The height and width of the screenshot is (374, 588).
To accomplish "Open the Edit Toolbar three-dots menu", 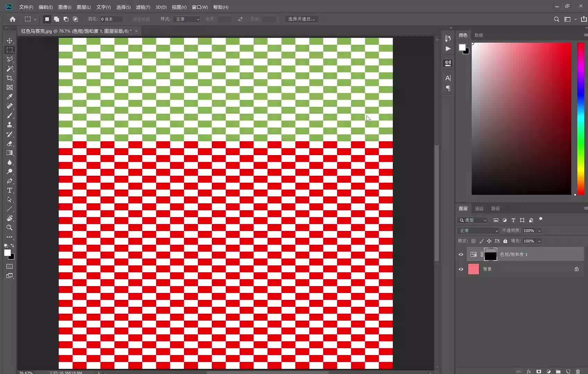I will click(9, 237).
